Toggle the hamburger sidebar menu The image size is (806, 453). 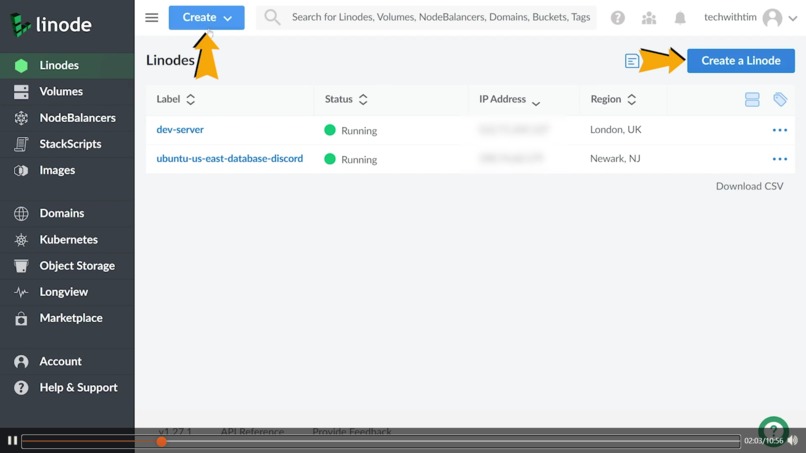click(152, 17)
